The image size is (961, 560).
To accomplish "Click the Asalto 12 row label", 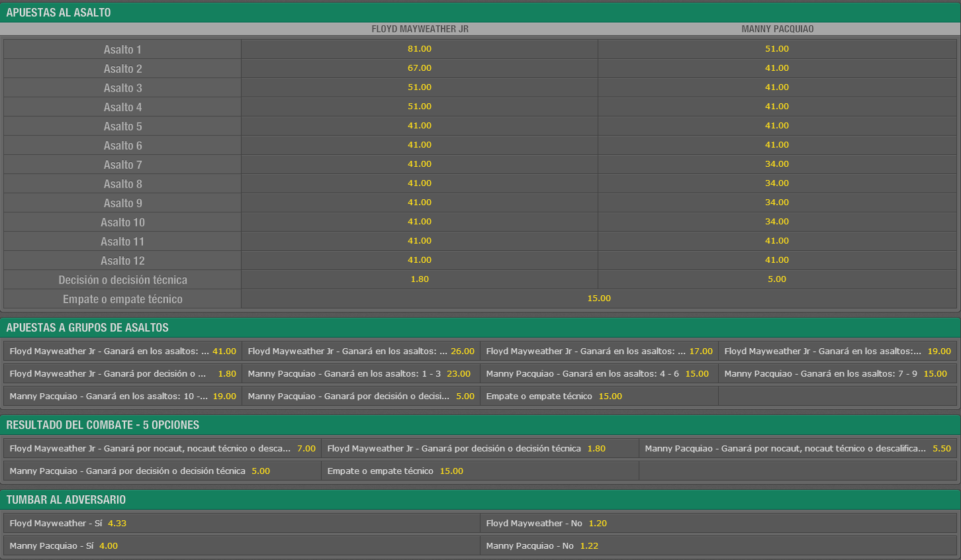I will [x=122, y=261].
